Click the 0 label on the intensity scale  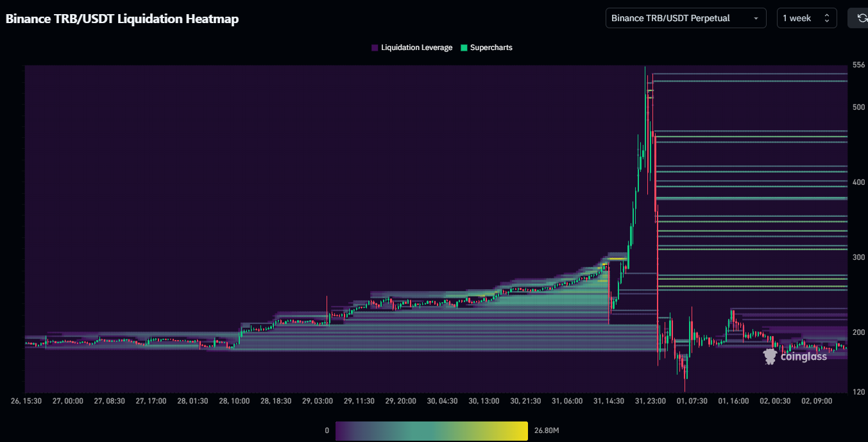327,430
